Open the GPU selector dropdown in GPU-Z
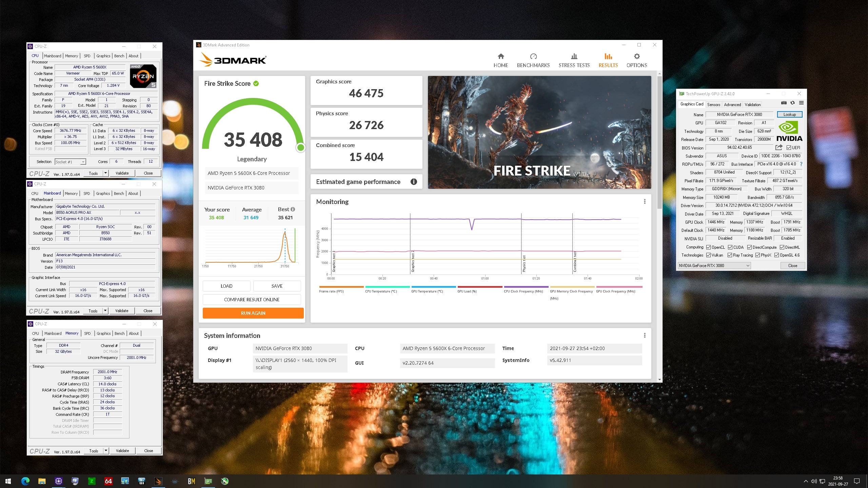The image size is (868, 488). pyautogui.click(x=714, y=266)
